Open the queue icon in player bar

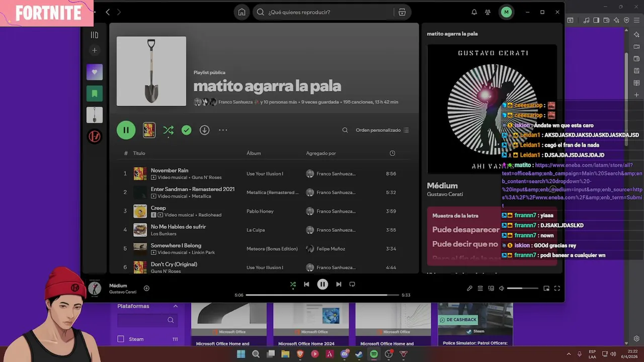pyautogui.click(x=480, y=289)
